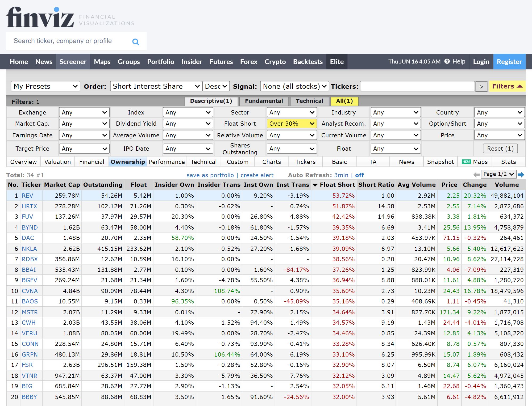
Task: Click save as portfolio link
Action: click(210, 175)
